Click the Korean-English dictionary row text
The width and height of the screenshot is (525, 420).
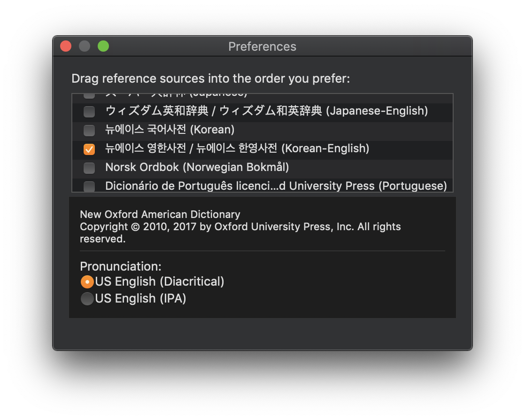point(237,148)
